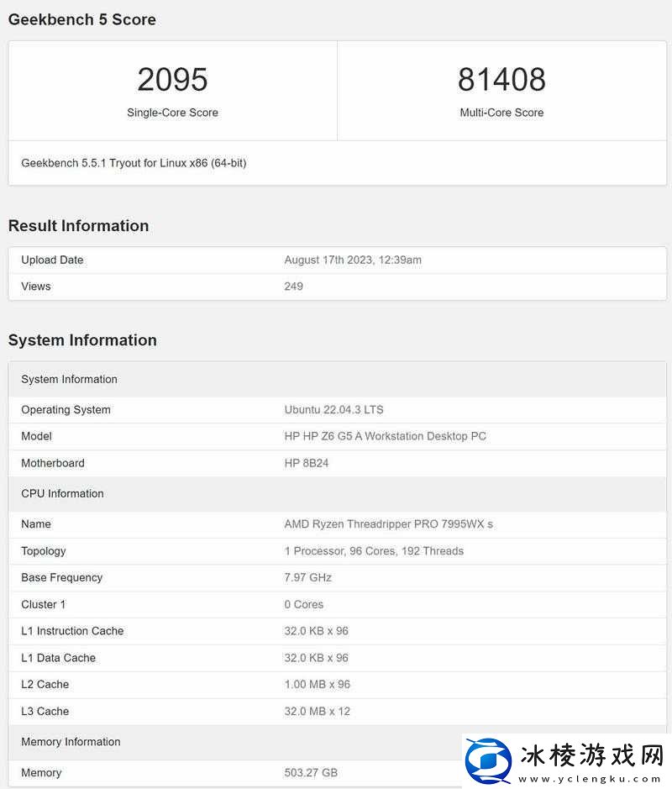Click the L3 Cache 32.0 MB x 12 value
Image resolution: width=672 pixels, height=789 pixels.
(x=318, y=711)
